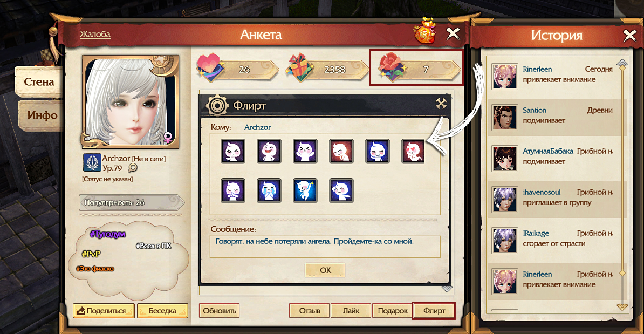Pick the laughing ghost flirt emoticon
The width and height of the screenshot is (644, 334).
269,151
